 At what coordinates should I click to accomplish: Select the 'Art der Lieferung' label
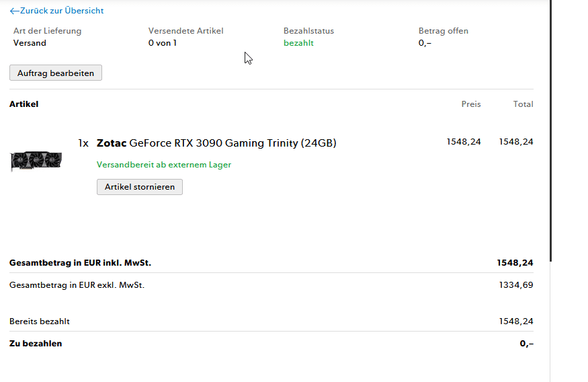pyautogui.click(x=47, y=31)
